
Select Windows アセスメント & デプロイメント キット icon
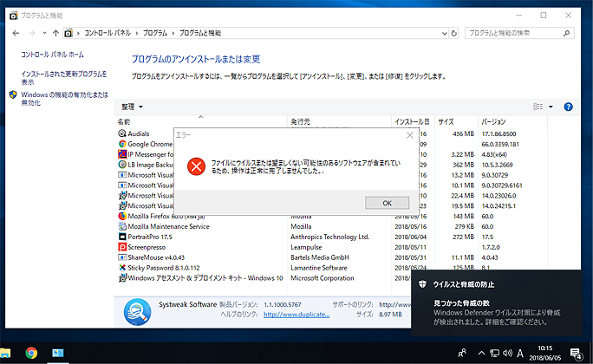(122, 278)
